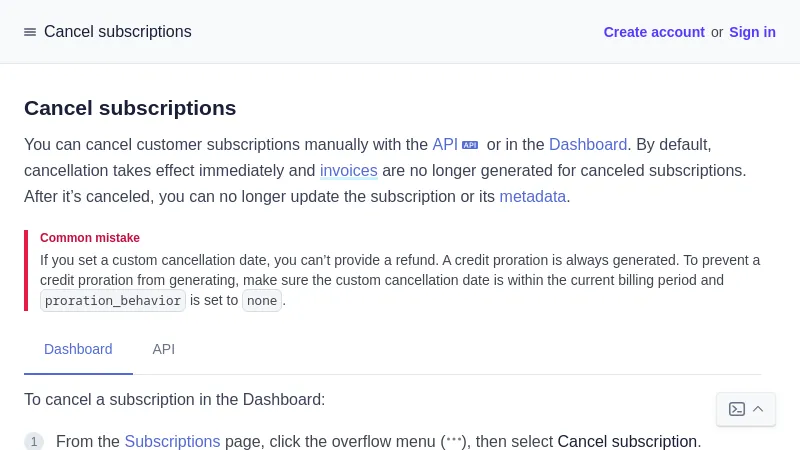Image resolution: width=800 pixels, height=450 pixels.
Task: Open the API link in intro paragraph
Action: tap(444, 144)
